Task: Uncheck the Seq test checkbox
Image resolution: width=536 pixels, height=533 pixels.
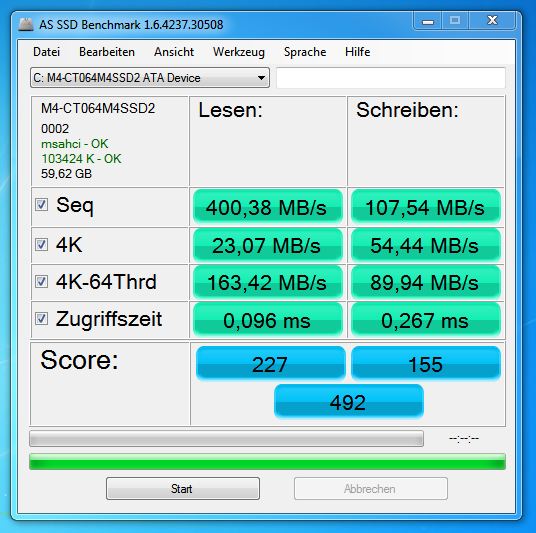Action: [42, 205]
